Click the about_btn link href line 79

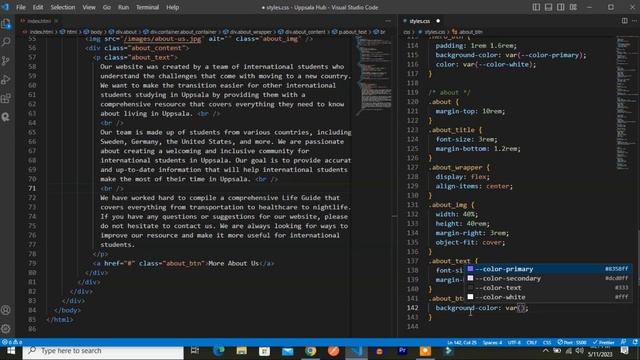(184, 263)
